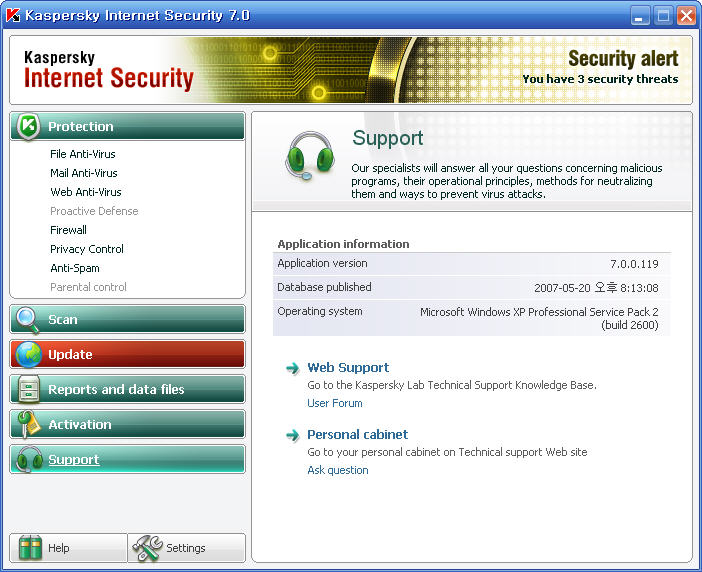
Task: Click the Reports file cabinet icon
Action: pyautogui.click(x=29, y=389)
